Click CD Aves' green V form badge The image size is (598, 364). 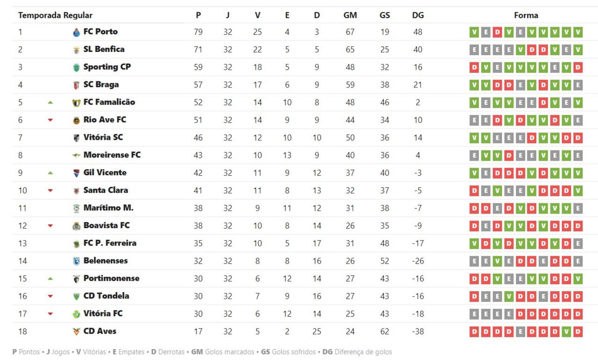click(x=566, y=332)
